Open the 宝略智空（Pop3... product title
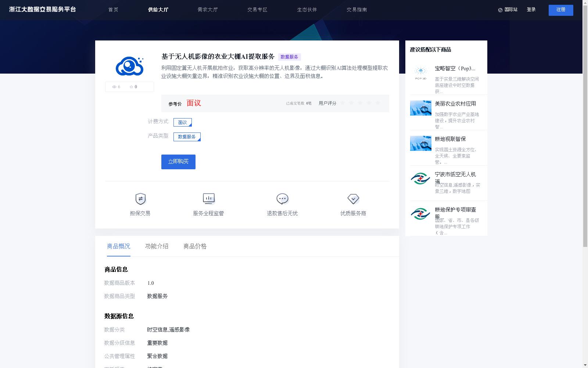 (455, 68)
